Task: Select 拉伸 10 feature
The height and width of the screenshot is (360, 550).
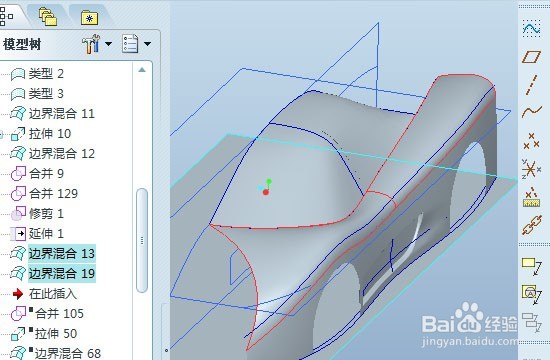Action: pyautogui.click(x=50, y=134)
